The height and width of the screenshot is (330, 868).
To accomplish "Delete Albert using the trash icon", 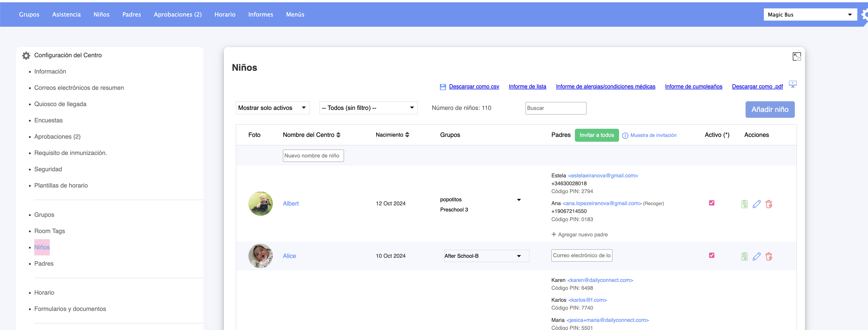I will click(x=769, y=204).
